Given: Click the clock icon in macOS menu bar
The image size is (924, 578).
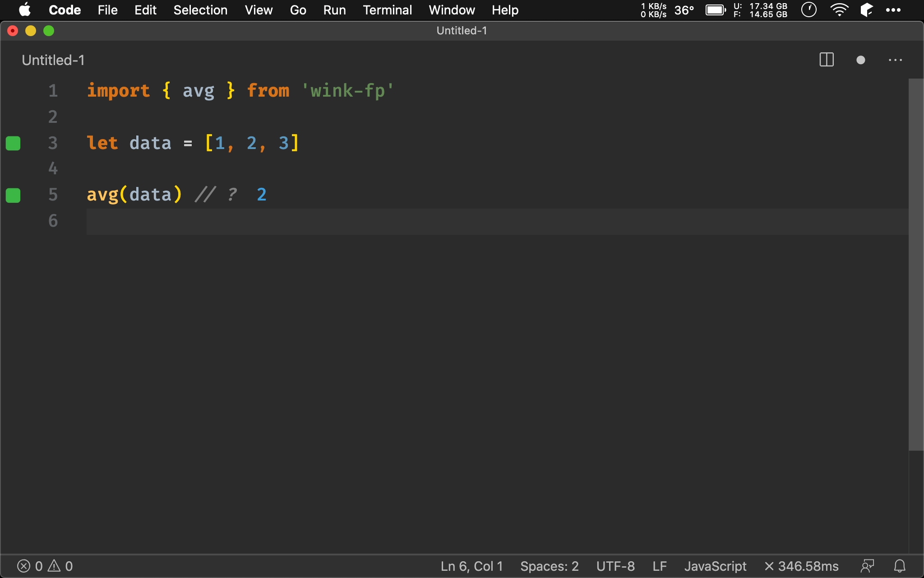Looking at the screenshot, I should (x=809, y=10).
